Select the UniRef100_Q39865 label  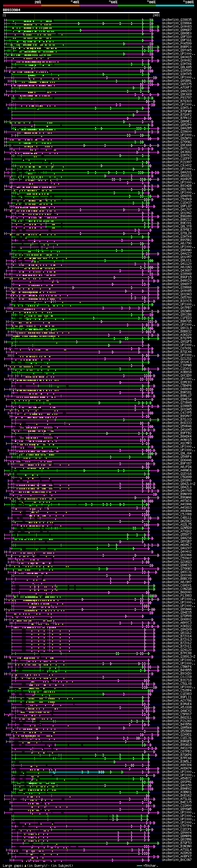[x=177, y=406]
